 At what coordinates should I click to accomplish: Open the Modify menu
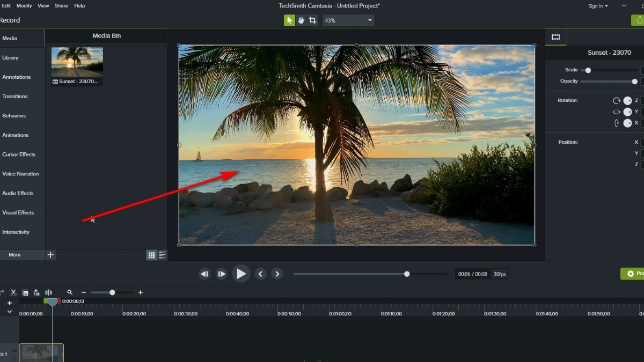tap(24, 6)
